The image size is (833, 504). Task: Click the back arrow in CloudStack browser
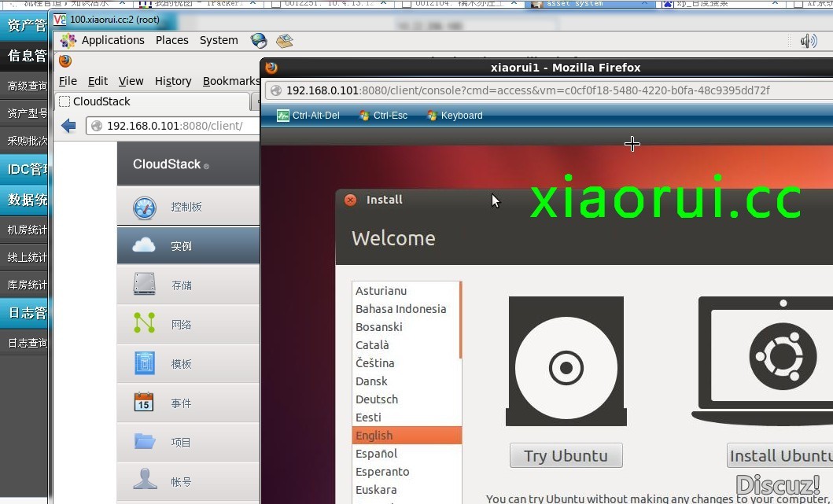68,126
